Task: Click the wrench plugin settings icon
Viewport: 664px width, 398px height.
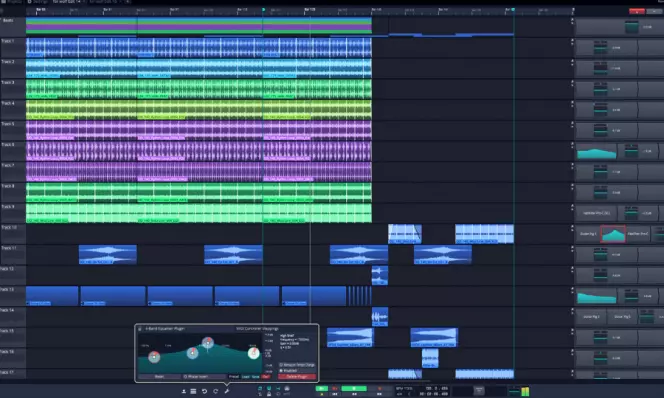Action: pos(227,391)
